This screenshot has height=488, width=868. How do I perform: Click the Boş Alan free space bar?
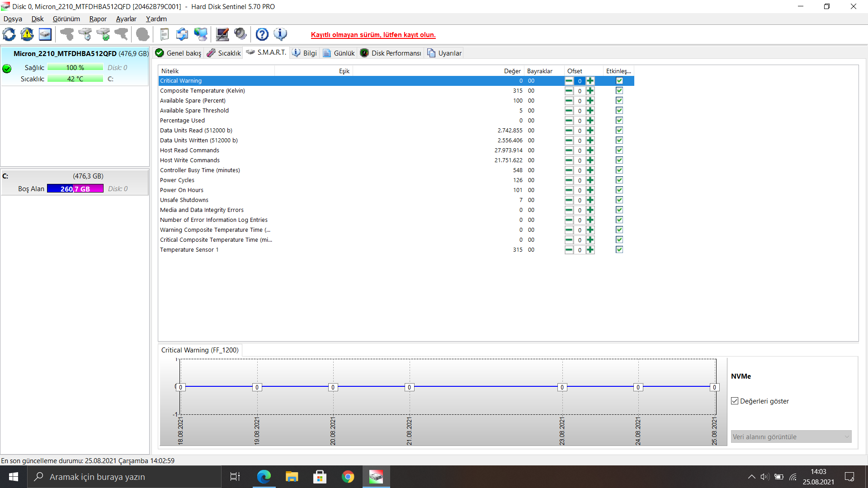point(75,189)
